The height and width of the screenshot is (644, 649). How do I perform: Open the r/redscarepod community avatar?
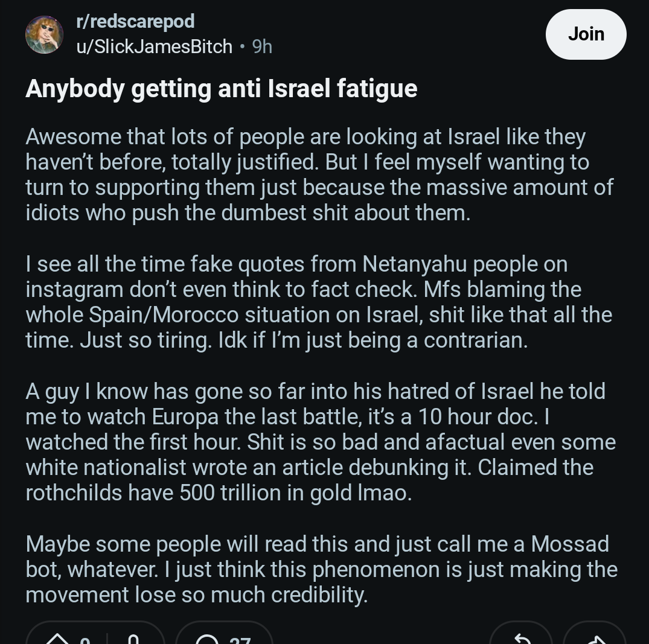(44, 34)
